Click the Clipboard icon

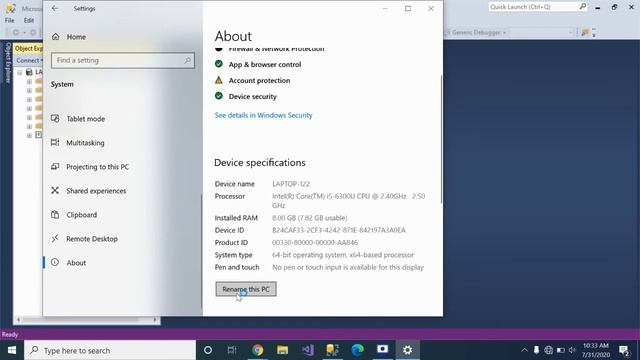tap(55, 214)
